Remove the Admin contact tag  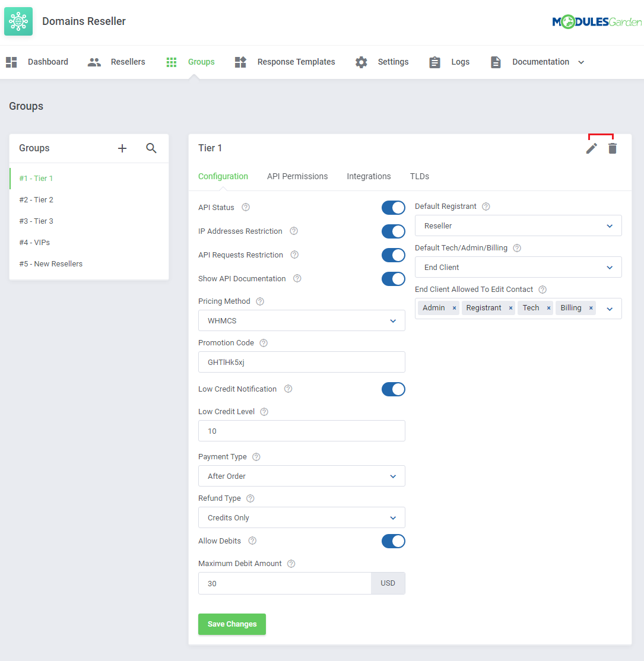point(454,308)
